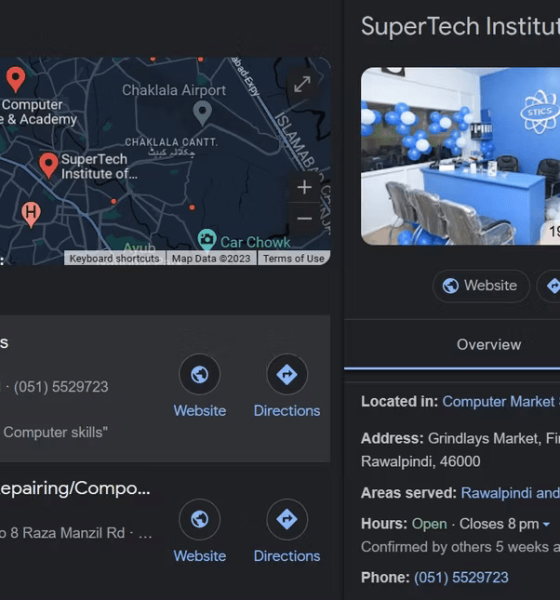Click the SuperTech Institute of... map label
The image size is (560, 600).
click(99, 166)
